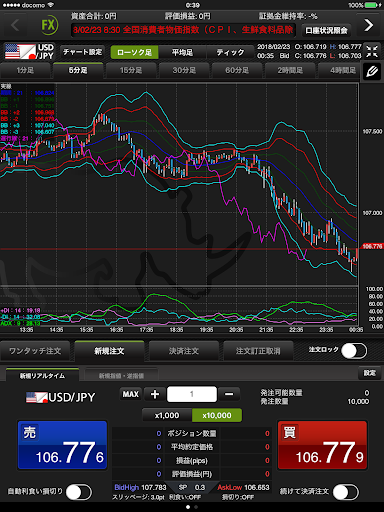Increase order quantity with plus button

coord(155,394)
